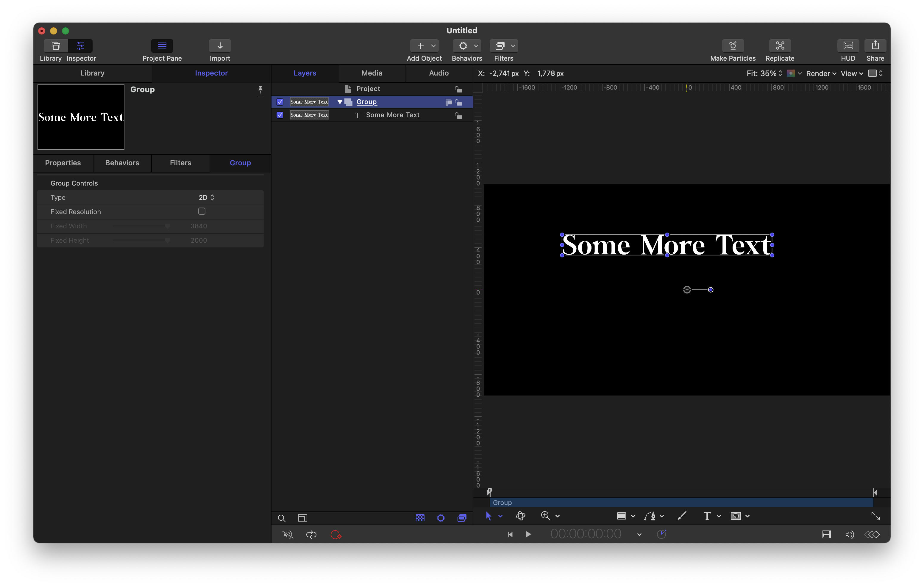This screenshot has height=587, width=924.
Task: Open the Type 2D dropdown
Action: pos(207,197)
